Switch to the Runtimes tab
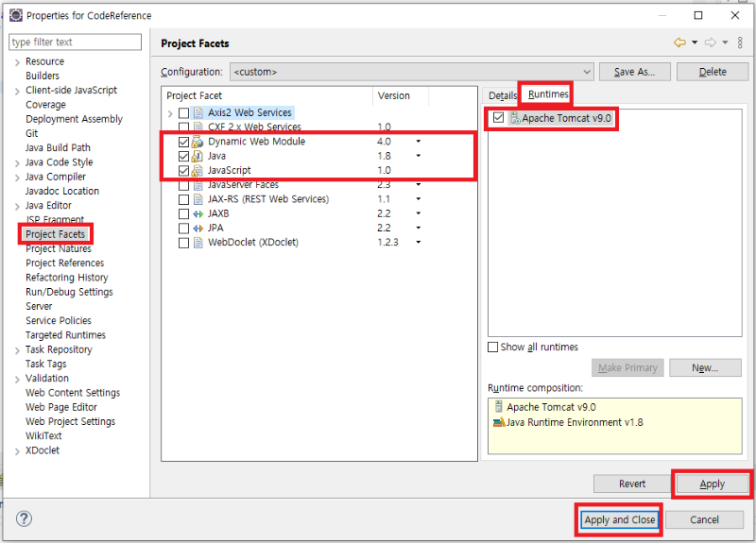 pos(548,93)
